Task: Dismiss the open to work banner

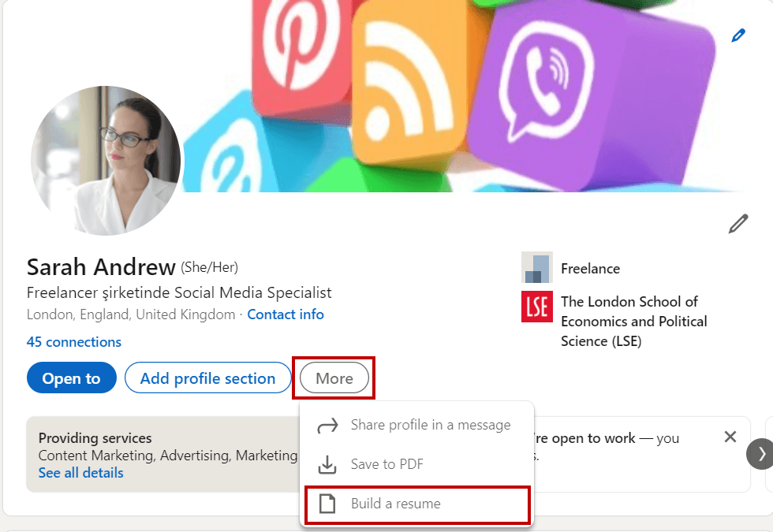Action: point(730,437)
